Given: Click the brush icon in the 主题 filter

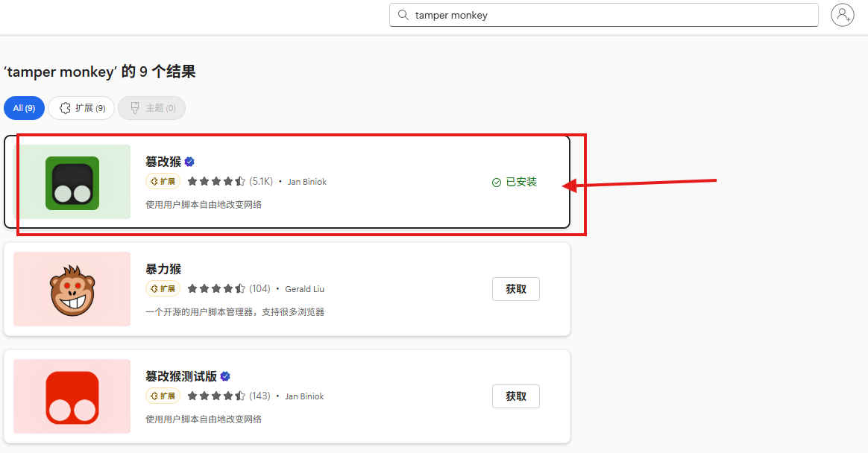Looking at the screenshot, I should (135, 108).
